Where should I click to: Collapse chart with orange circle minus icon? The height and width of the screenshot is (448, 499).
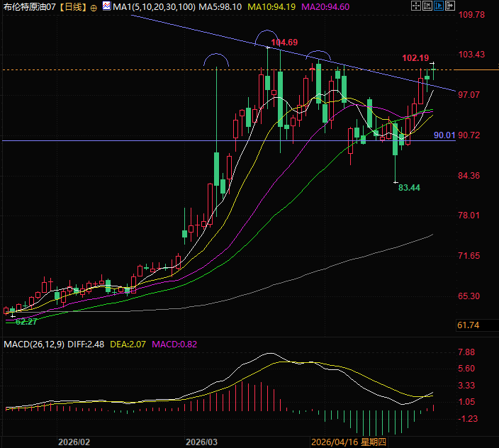(x=94, y=6)
